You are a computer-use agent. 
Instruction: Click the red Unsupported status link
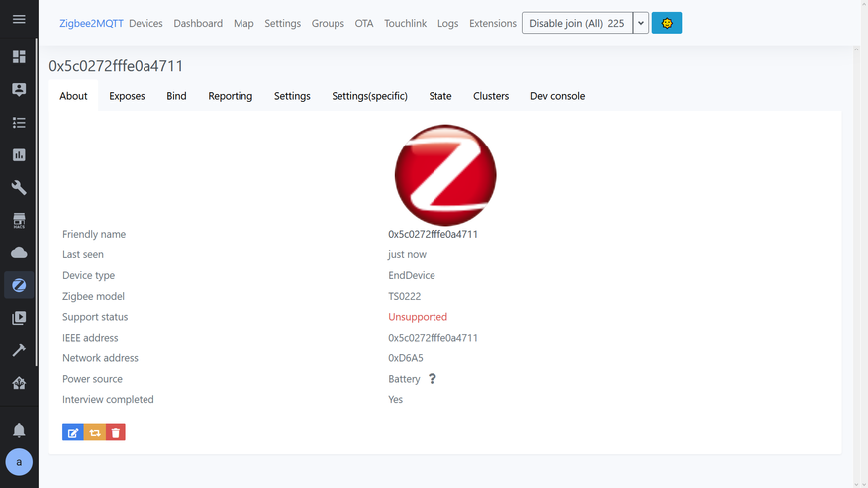pos(418,317)
